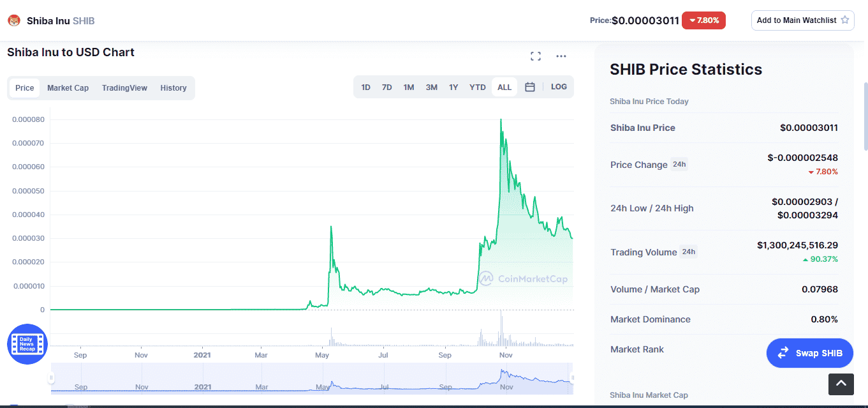Click the November price peak on the chart
The width and height of the screenshot is (868, 408).
click(x=501, y=119)
